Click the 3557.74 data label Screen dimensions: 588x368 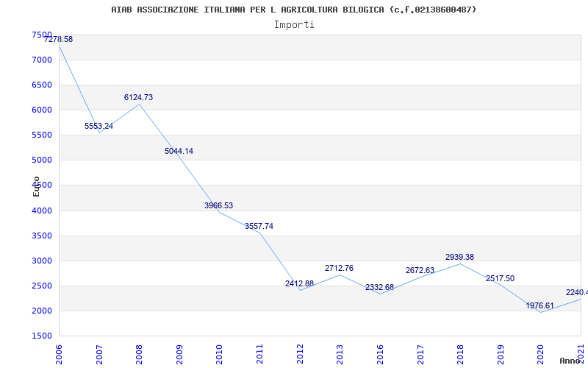point(259,226)
